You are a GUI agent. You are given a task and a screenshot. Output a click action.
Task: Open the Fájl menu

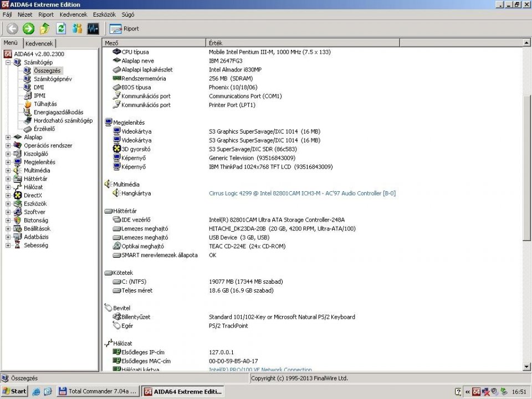tap(7, 14)
